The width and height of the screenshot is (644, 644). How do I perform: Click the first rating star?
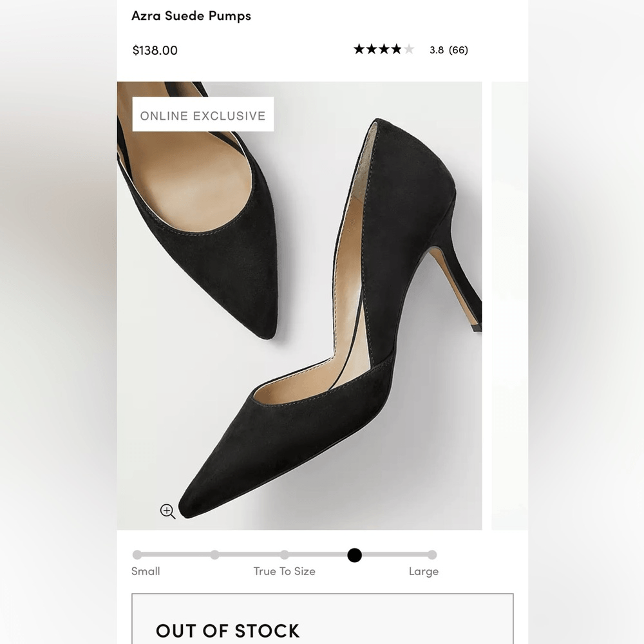[x=360, y=48]
